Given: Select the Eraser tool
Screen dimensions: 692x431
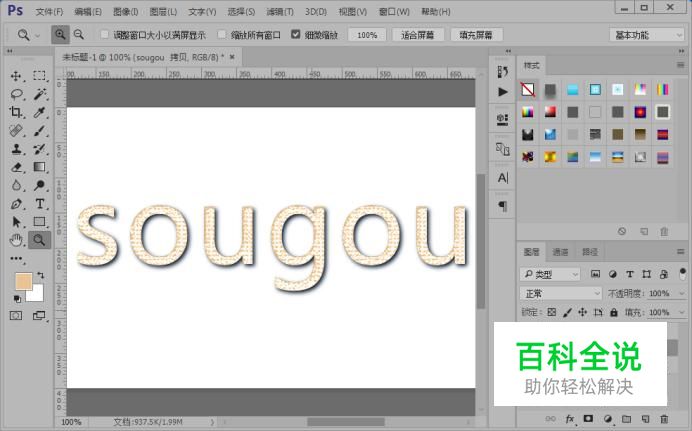Looking at the screenshot, I should click(16, 167).
